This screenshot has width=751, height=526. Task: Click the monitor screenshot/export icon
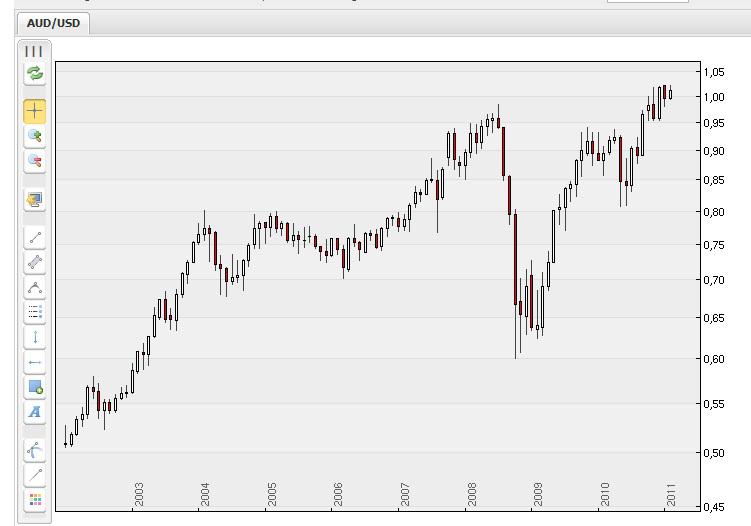point(34,200)
